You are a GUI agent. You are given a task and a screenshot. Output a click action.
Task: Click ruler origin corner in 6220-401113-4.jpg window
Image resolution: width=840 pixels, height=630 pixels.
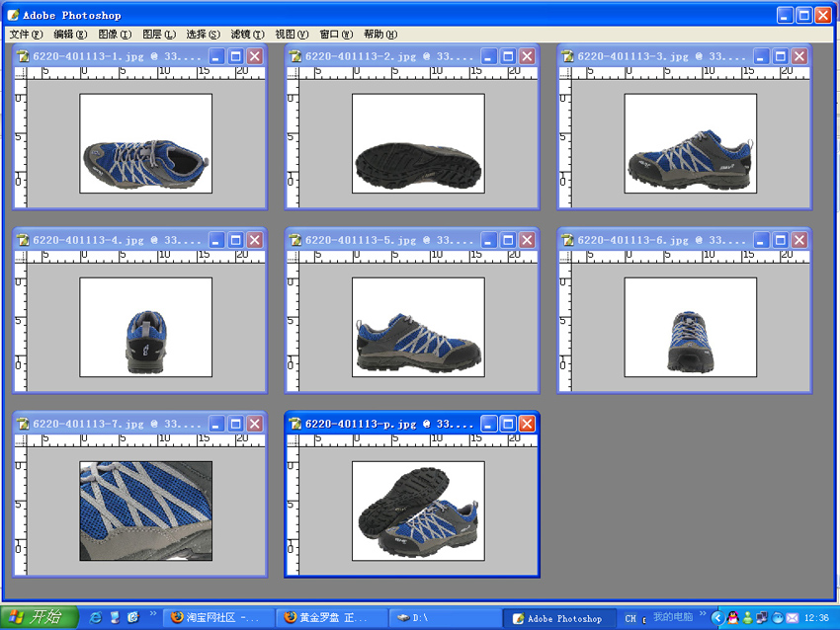tap(21, 257)
